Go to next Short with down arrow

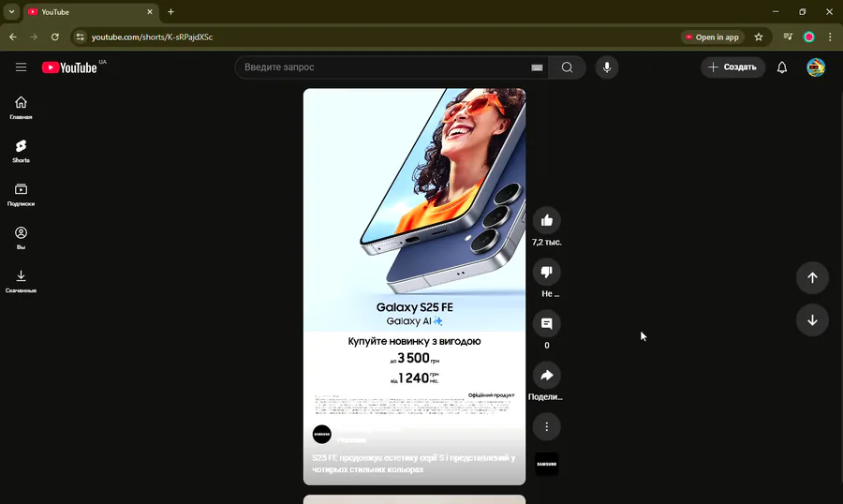[x=812, y=320]
